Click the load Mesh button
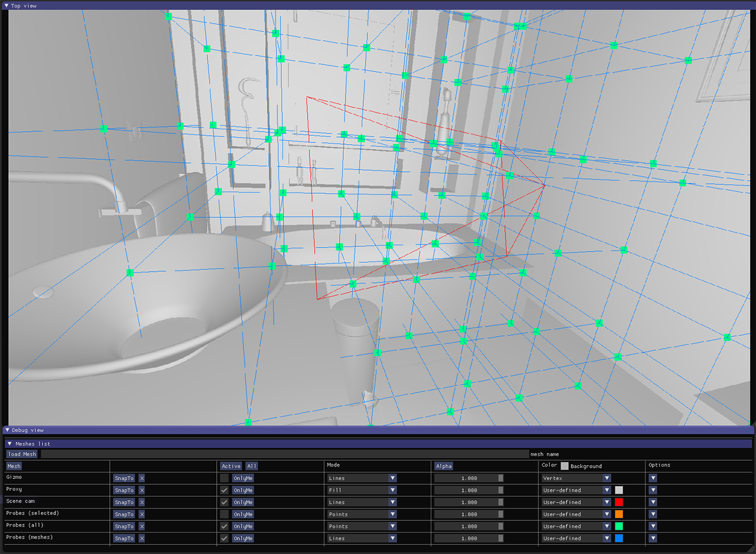The height and width of the screenshot is (554, 756). click(x=22, y=454)
